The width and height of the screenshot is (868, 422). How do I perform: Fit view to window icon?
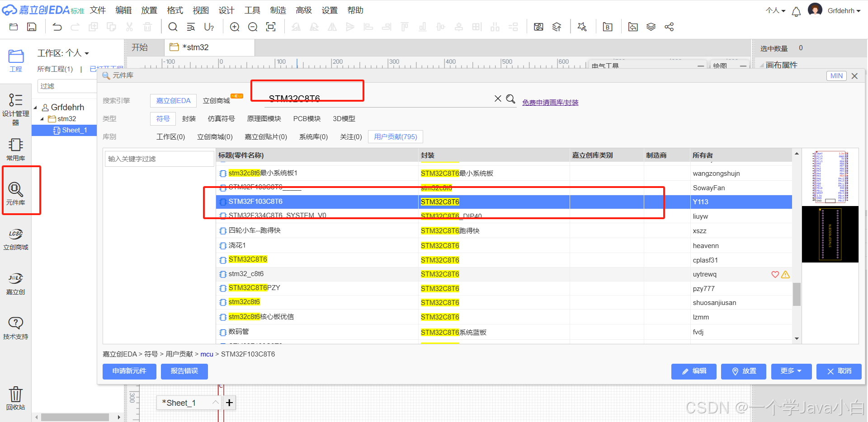(271, 27)
